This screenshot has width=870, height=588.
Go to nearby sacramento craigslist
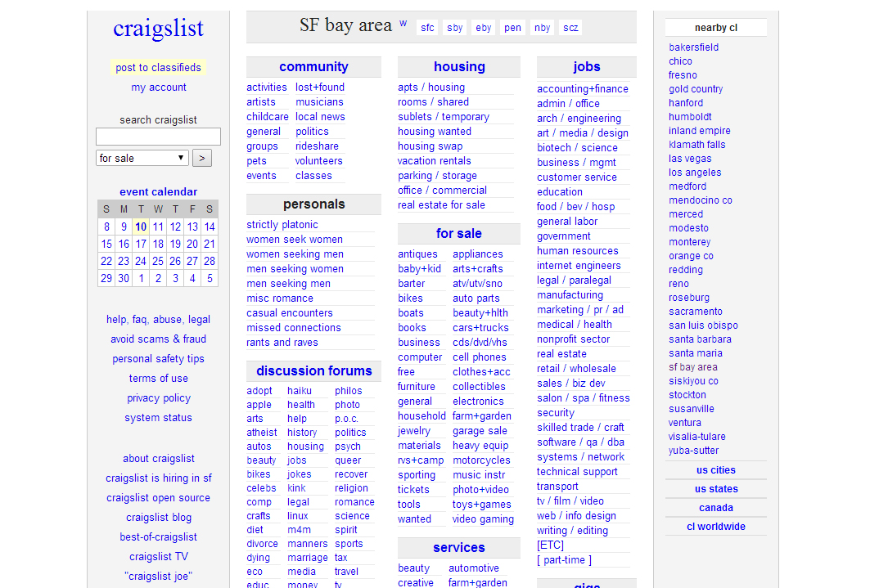pyautogui.click(x=695, y=312)
